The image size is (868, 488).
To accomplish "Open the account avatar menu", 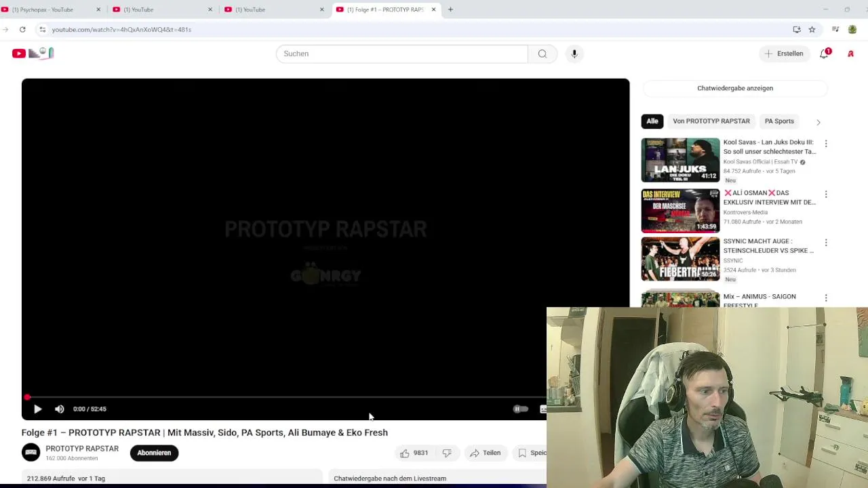I will click(850, 54).
